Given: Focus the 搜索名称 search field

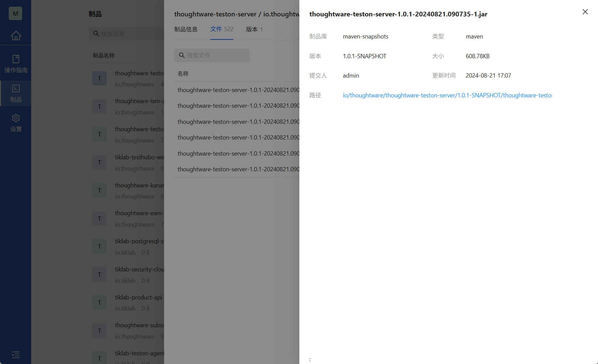Looking at the screenshot, I should (127, 34).
